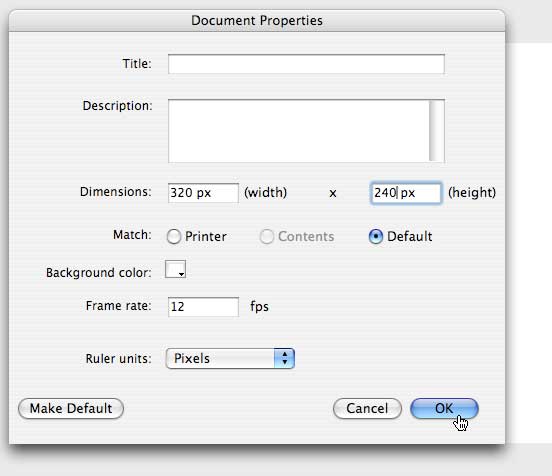The width and height of the screenshot is (552, 476).
Task: Click the blue arrows on Ruler units popup
Action: (284, 359)
